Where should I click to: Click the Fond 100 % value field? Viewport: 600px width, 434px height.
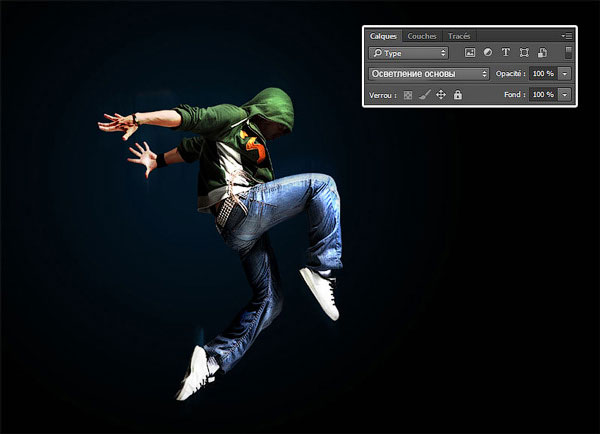pyautogui.click(x=543, y=95)
